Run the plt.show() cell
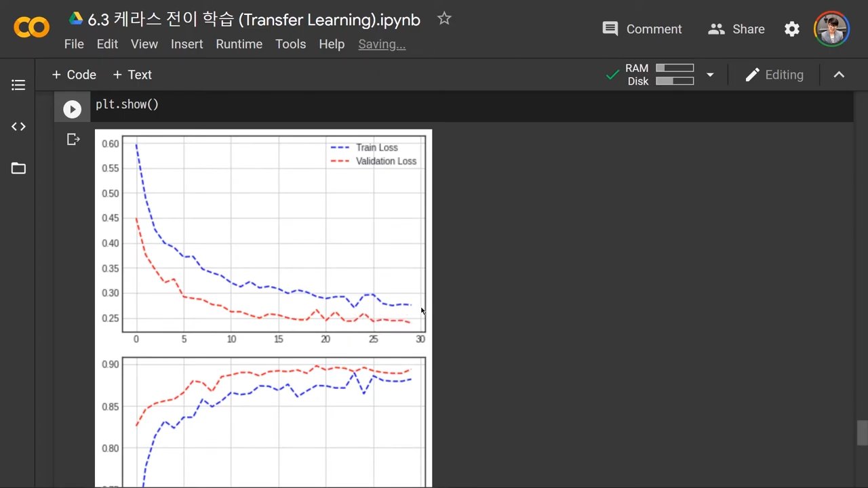The image size is (868, 488). [x=72, y=108]
